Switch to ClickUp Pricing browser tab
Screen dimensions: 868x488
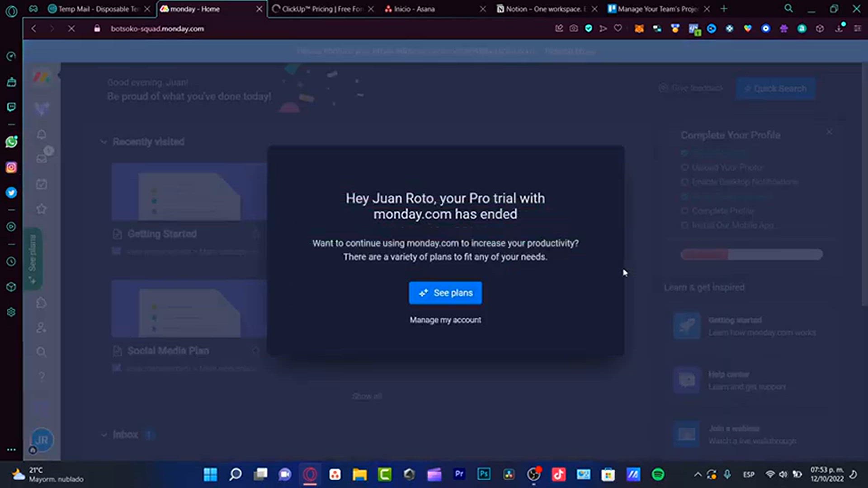[322, 9]
